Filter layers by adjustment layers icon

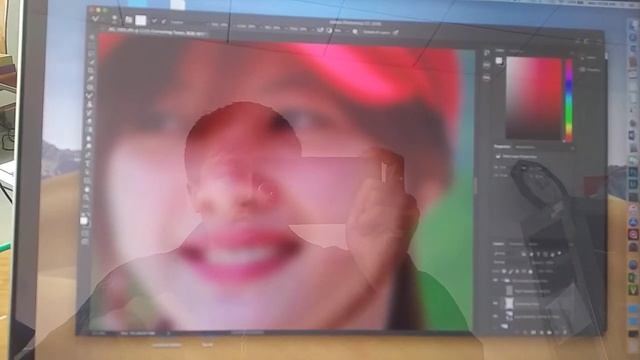coord(531,254)
